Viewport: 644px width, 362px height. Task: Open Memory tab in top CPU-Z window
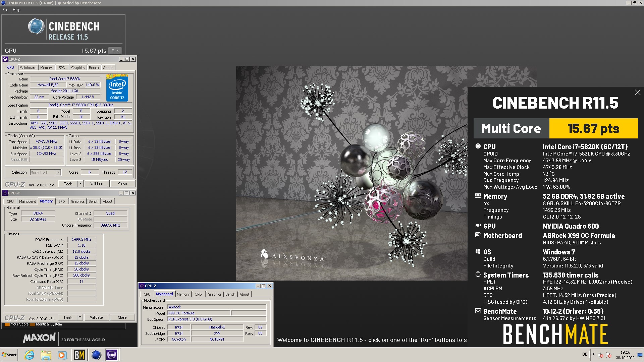[x=47, y=68]
